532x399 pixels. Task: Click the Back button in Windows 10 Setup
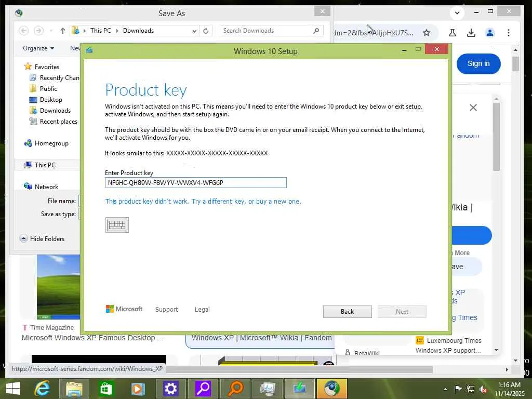point(347,312)
